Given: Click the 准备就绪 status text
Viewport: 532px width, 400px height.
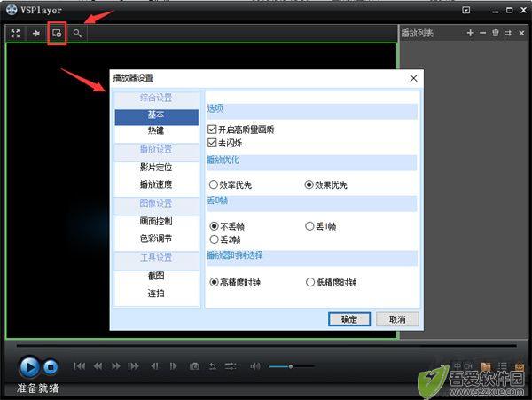Looking at the screenshot, I should click(x=37, y=388).
